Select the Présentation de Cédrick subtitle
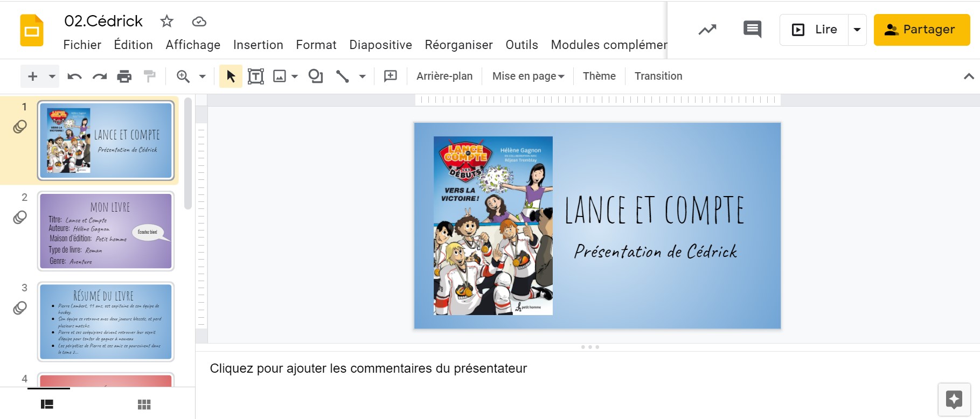The image size is (980, 419). pos(655,251)
